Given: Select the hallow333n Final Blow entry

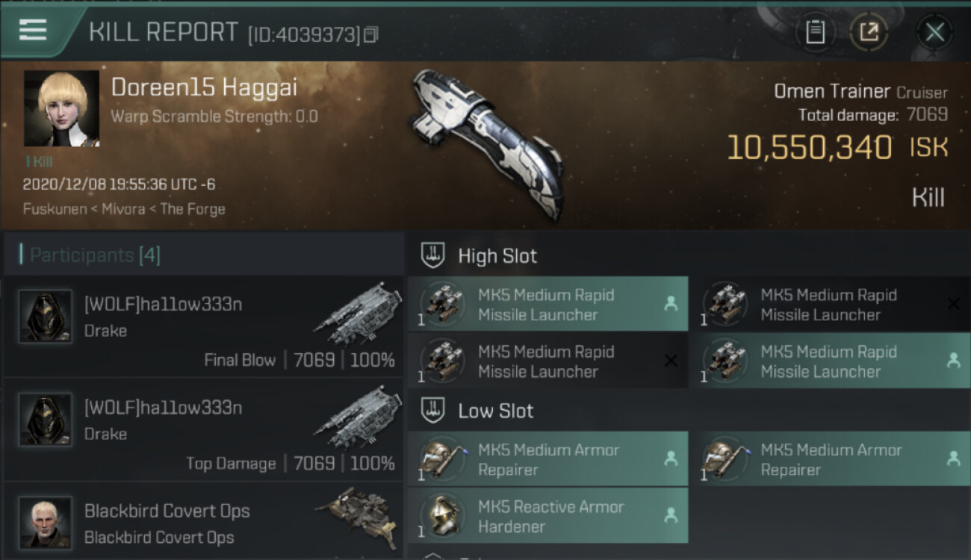Looking at the screenshot, I should pyautogui.click(x=203, y=327).
